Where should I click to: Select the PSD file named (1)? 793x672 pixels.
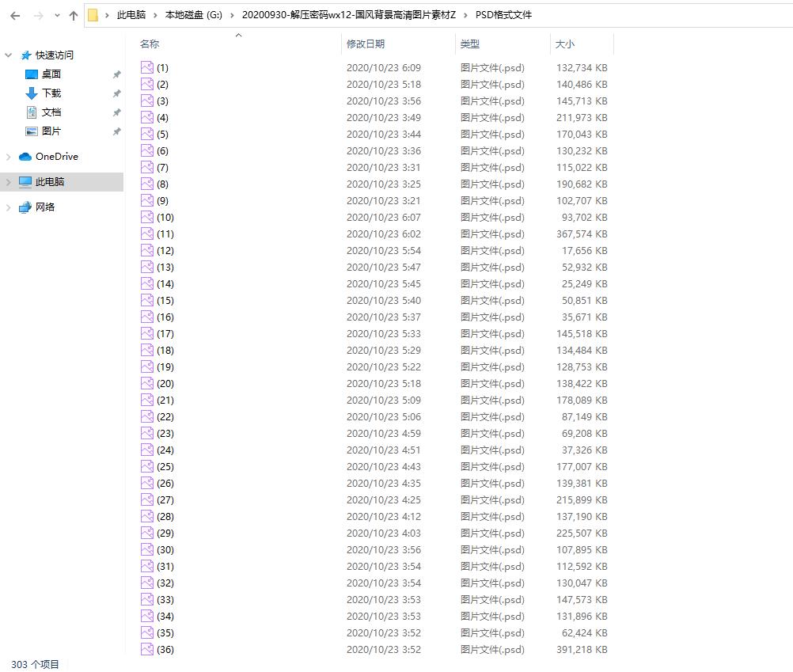[x=161, y=68]
